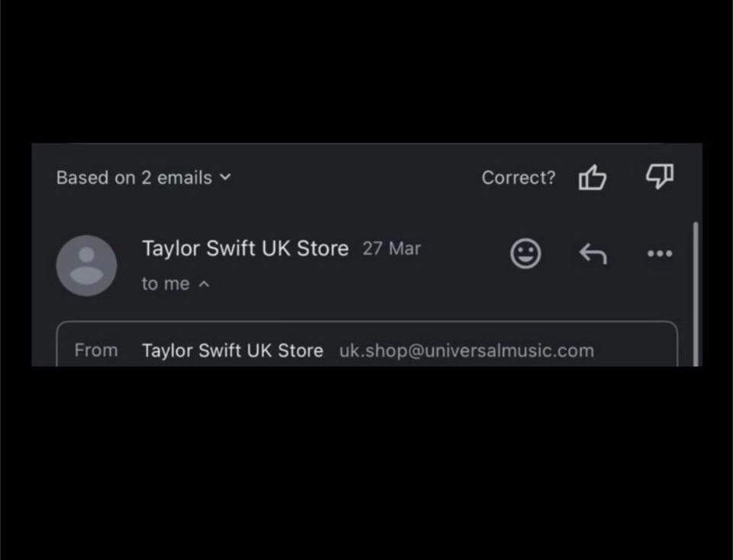
Task: Click the sender name in the From row
Action: tap(232, 351)
